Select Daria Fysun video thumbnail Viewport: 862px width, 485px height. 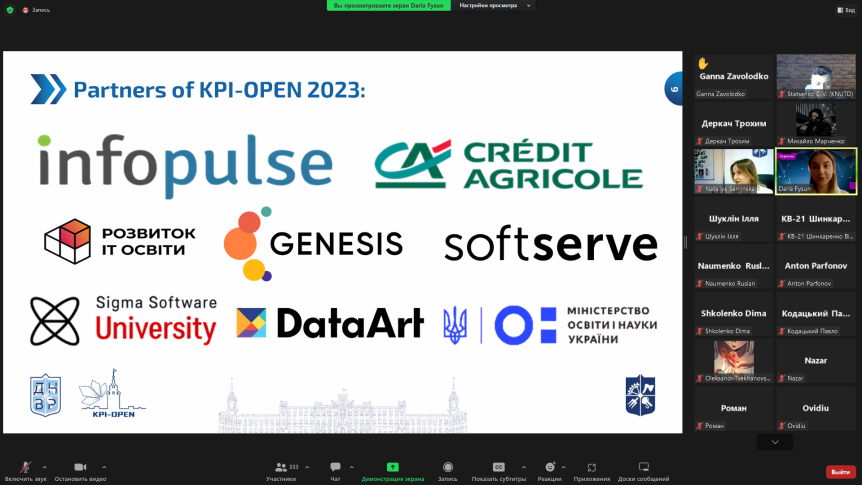816,171
